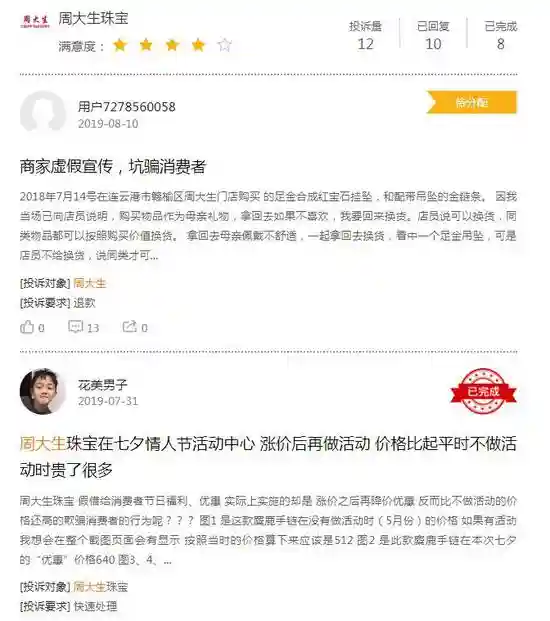Click the red 已完成 stamp badge
This screenshot has height=621, width=550.
coord(483,391)
